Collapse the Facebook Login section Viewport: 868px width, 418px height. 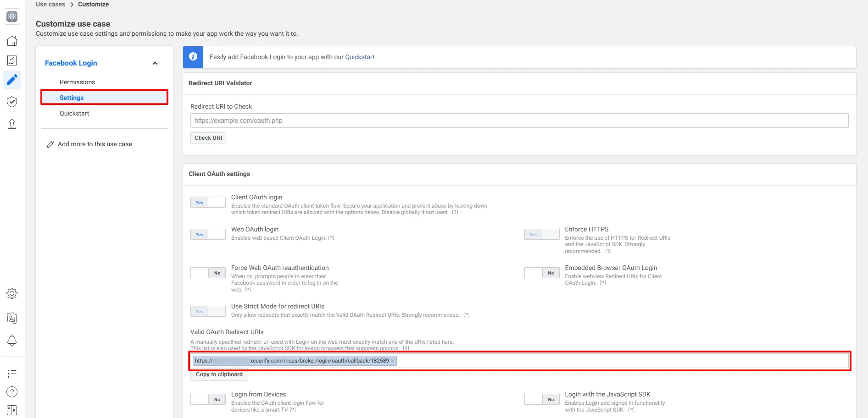155,63
